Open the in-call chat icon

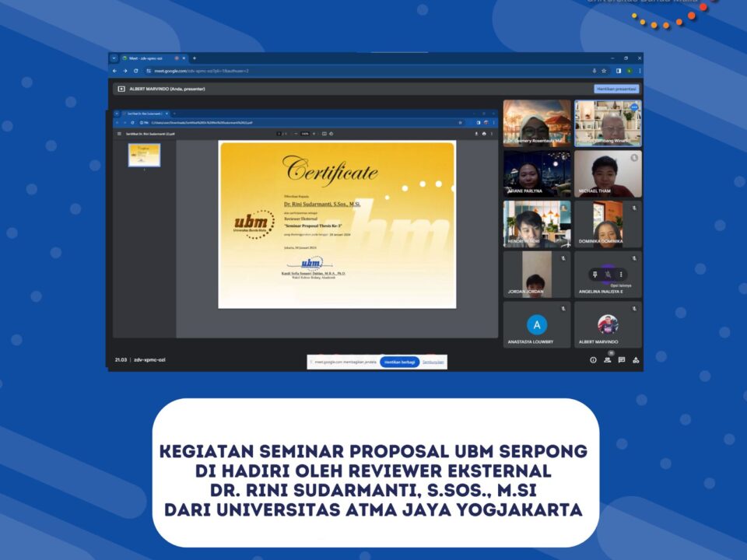622,360
